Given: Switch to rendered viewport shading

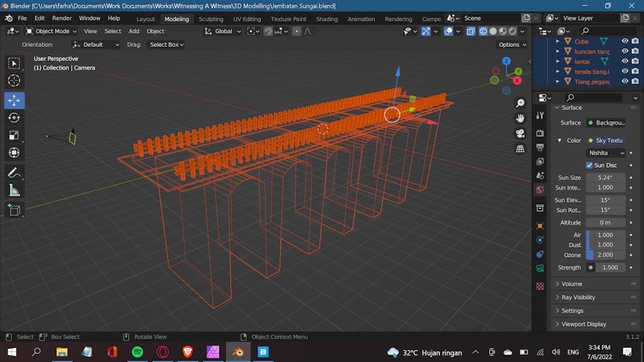Looking at the screenshot, I should point(513,32).
